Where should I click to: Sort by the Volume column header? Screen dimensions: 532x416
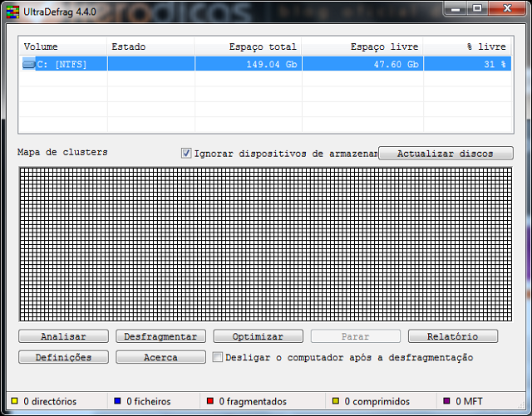click(x=63, y=46)
